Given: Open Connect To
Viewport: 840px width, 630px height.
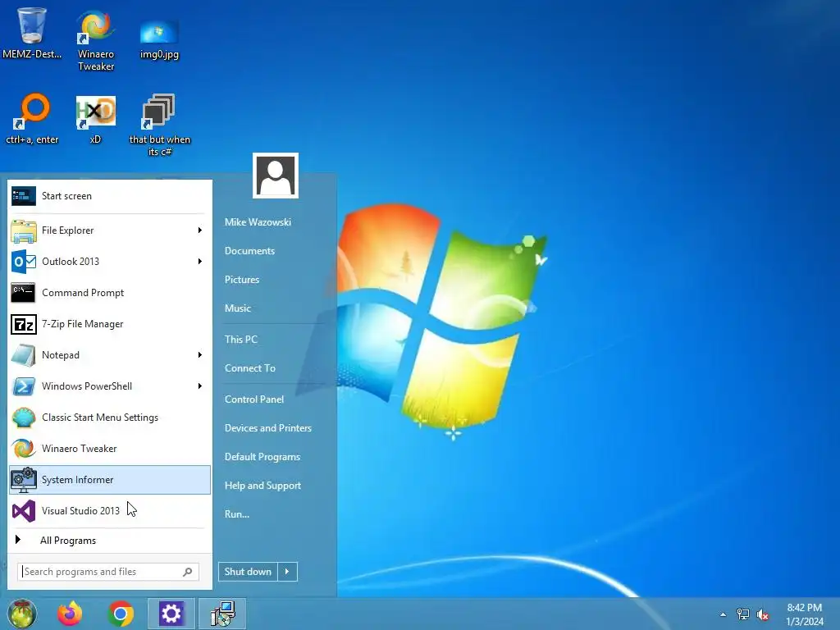Looking at the screenshot, I should (x=249, y=368).
